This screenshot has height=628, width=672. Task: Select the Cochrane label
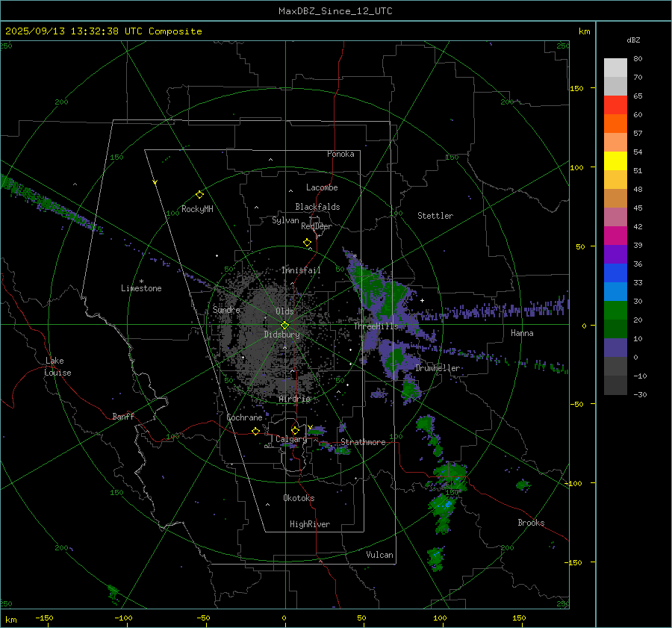point(244,417)
